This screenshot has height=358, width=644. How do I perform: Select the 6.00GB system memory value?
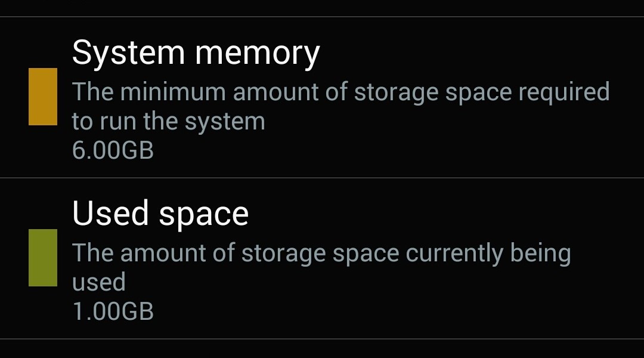click(113, 150)
